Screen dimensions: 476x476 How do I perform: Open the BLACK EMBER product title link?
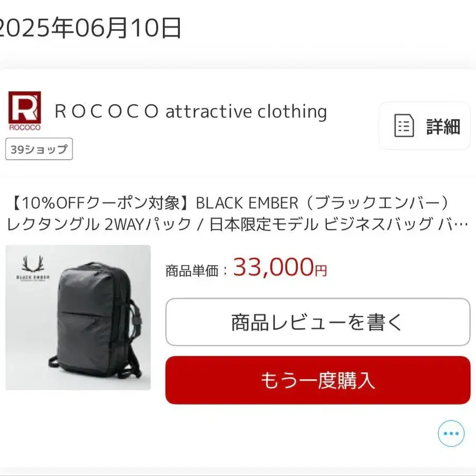point(237,214)
